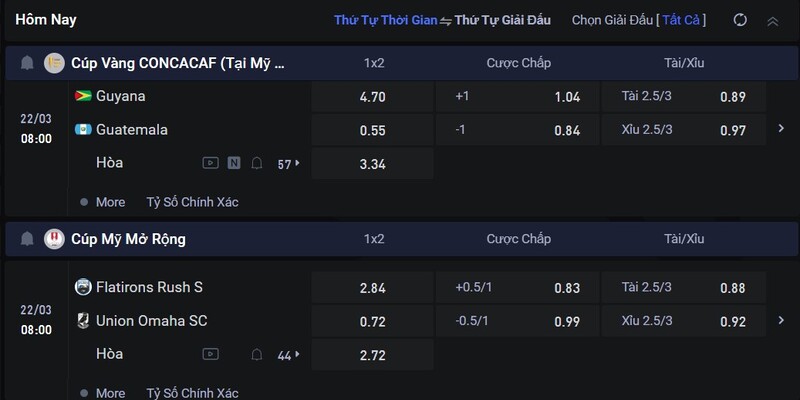Switch to Thứ Tự Giải Đấu sorting
This screenshot has width=800, height=400.
coord(503,20)
